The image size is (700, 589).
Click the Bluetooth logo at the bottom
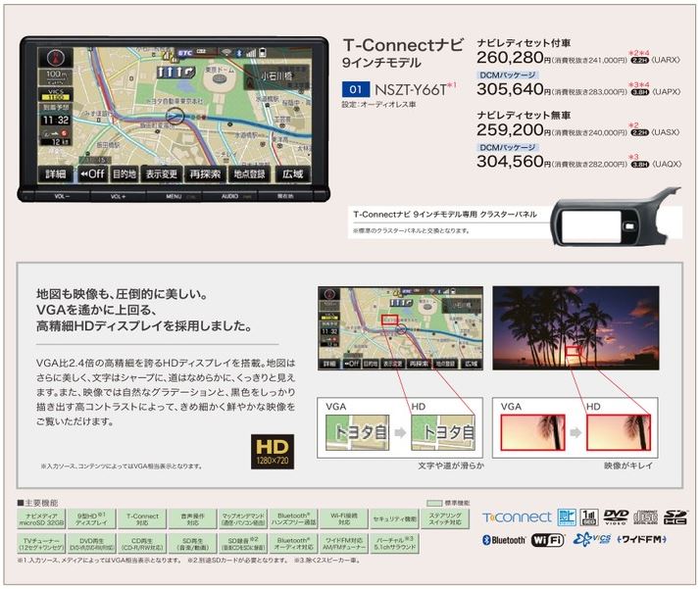click(504, 540)
